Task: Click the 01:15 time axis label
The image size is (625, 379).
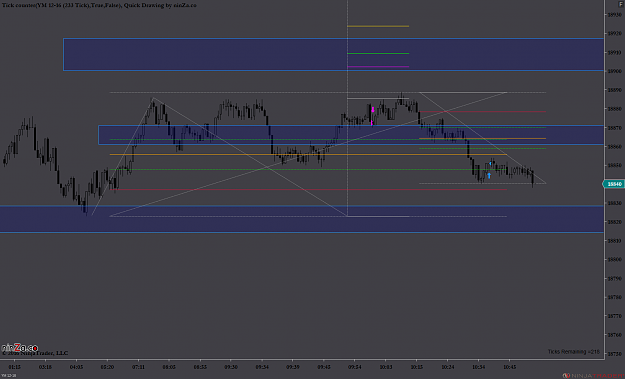Action: pyautogui.click(x=14, y=366)
